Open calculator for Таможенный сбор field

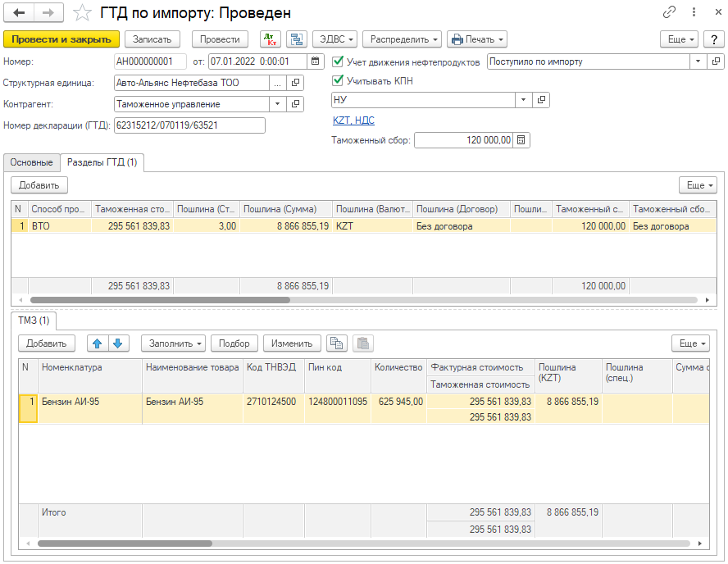(522, 140)
